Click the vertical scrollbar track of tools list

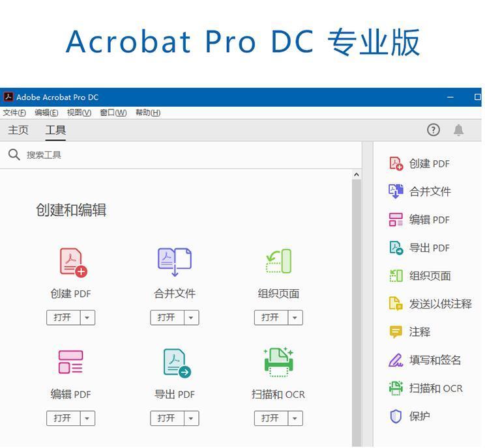357,313
